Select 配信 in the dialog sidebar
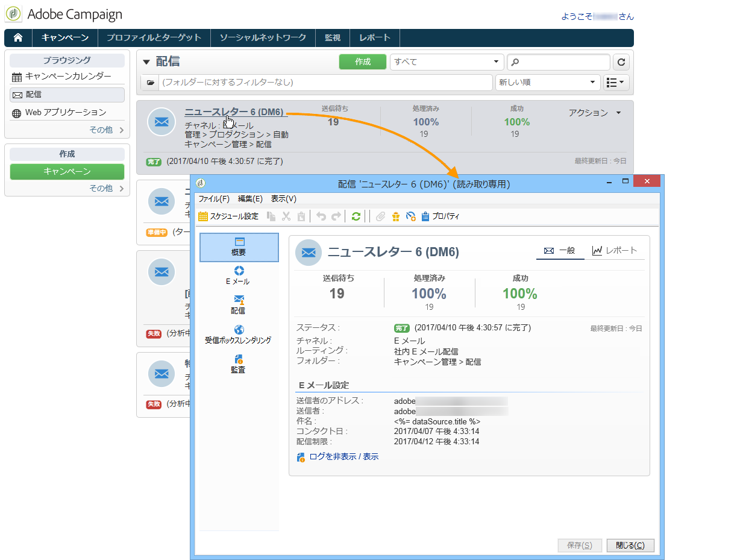 pyautogui.click(x=239, y=305)
